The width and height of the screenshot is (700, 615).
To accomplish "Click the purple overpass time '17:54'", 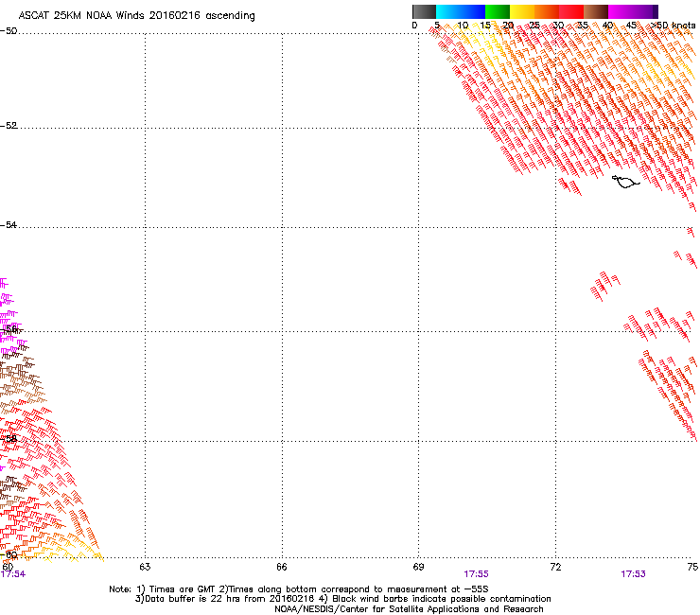I will click(13, 574).
